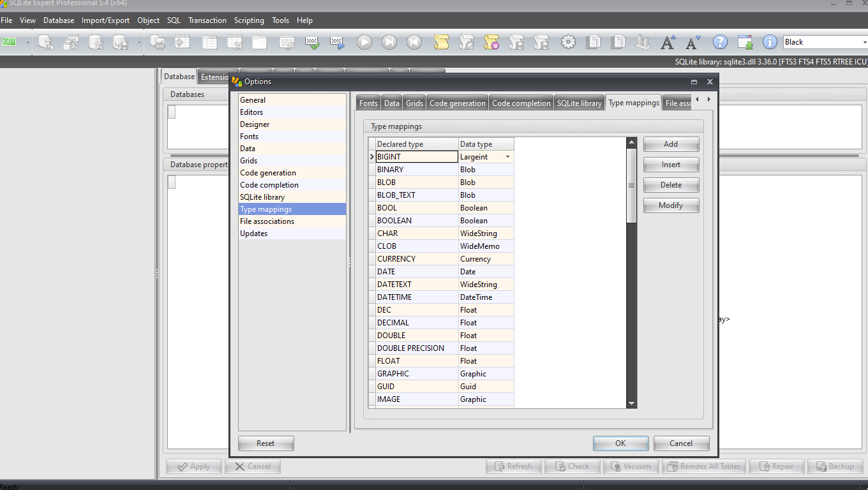Click the type mappings scrollbar down arrow

pos(632,403)
